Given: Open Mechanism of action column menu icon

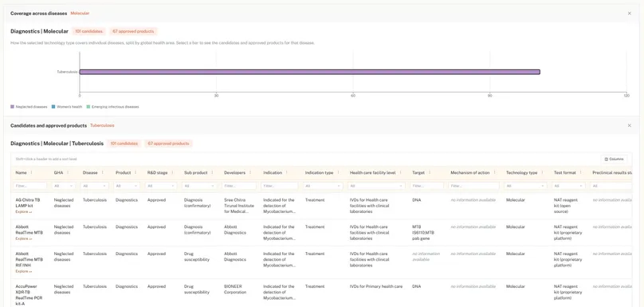Looking at the screenshot, I should [494, 172].
